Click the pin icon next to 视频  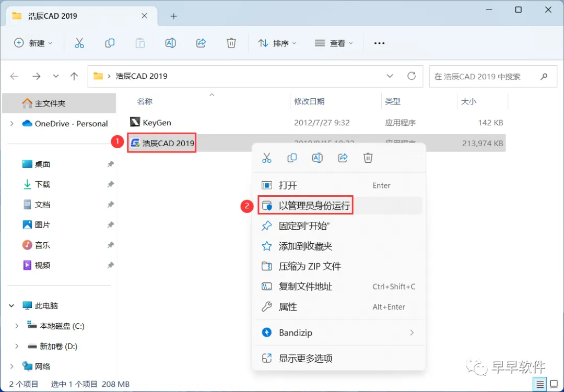pos(110,265)
